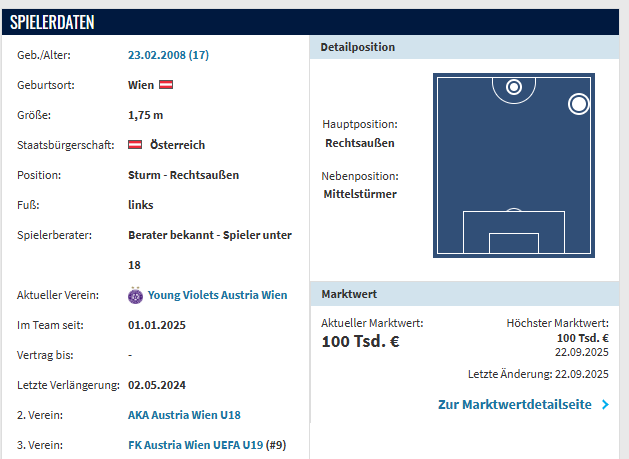The height and width of the screenshot is (459, 629).
Task: Select the right winger marker on the pitch
Action: click(578, 103)
